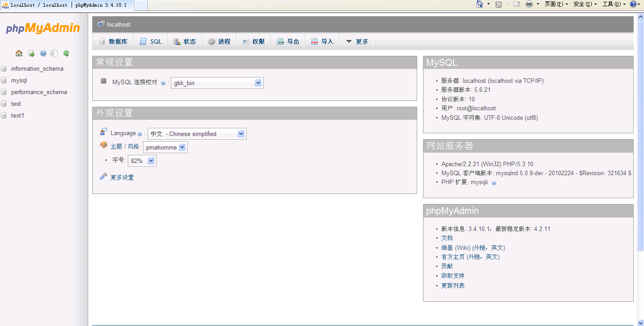Image resolution: width=644 pixels, height=326 pixels.
Task: Click the server icon next to localhost breadcrumb
Action: pos(101,24)
